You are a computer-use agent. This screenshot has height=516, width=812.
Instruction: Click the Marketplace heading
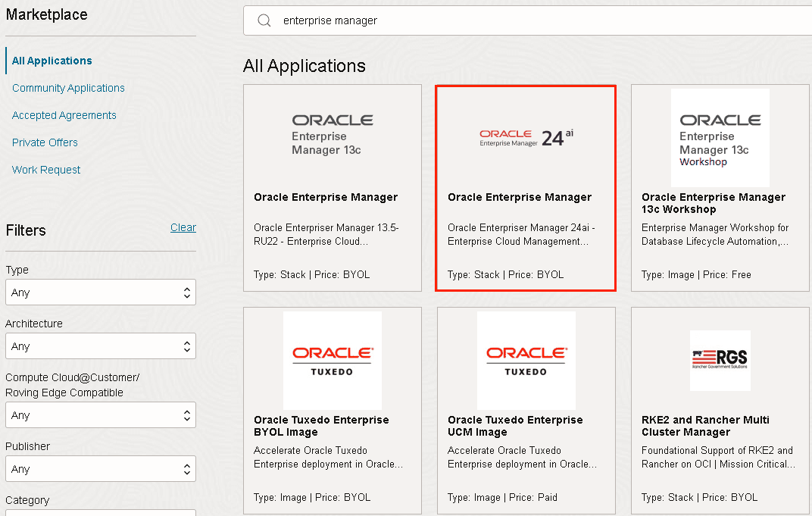point(47,14)
